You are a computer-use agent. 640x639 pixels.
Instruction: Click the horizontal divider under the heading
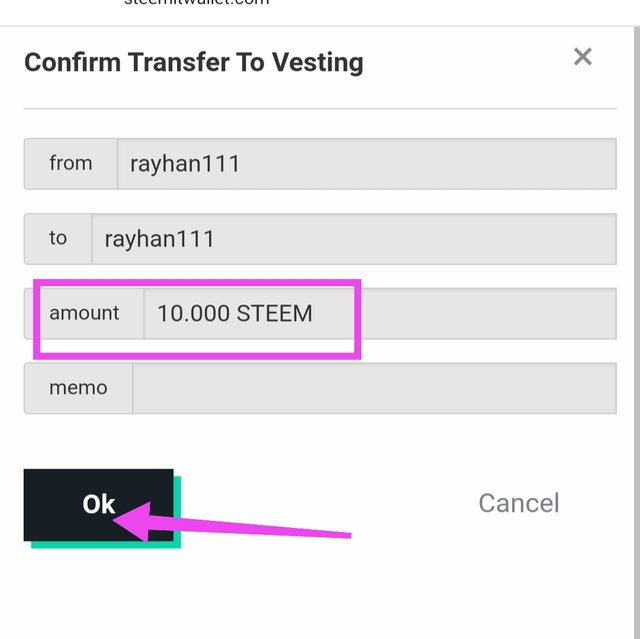(x=320, y=109)
